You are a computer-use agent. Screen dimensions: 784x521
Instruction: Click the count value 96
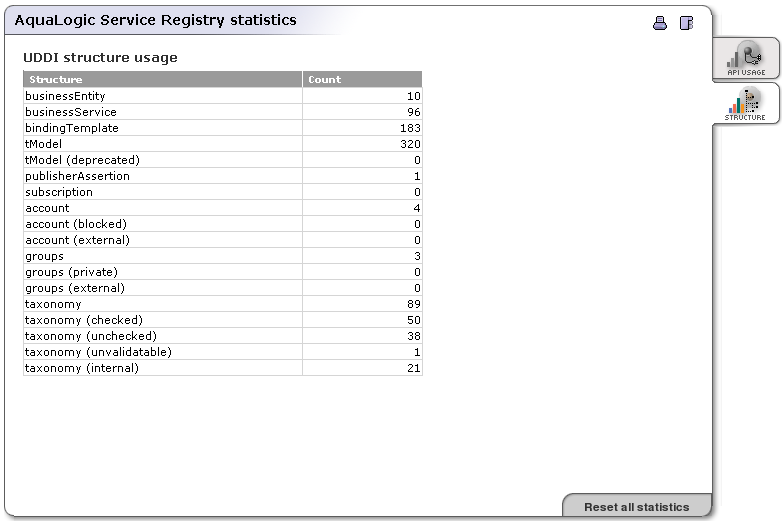(414, 112)
